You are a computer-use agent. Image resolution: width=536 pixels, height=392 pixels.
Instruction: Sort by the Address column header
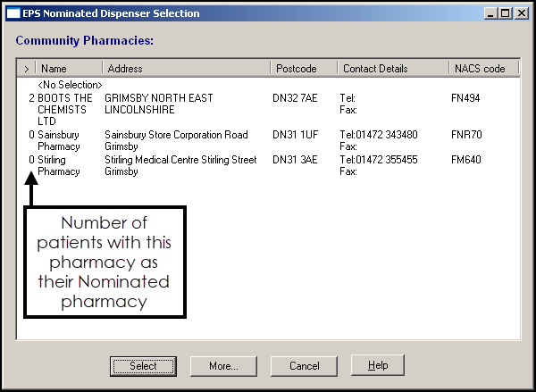pyautogui.click(x=186, y=69)
